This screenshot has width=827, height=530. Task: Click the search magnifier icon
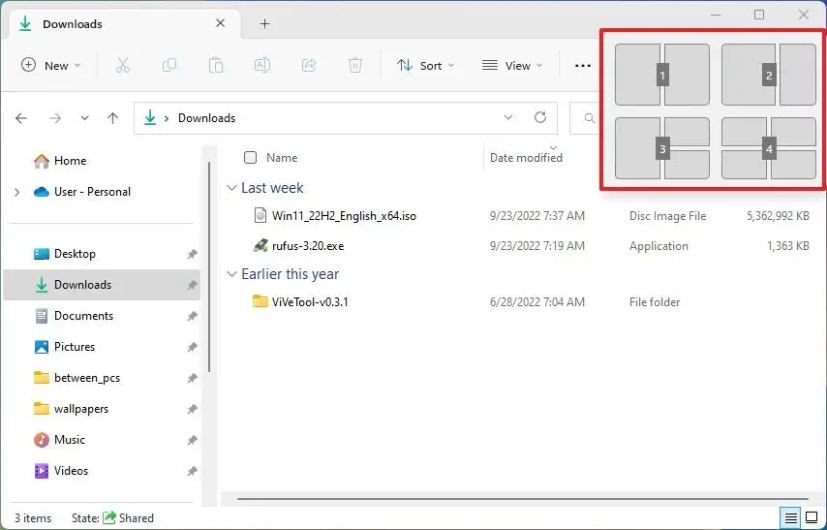(589, 118)
